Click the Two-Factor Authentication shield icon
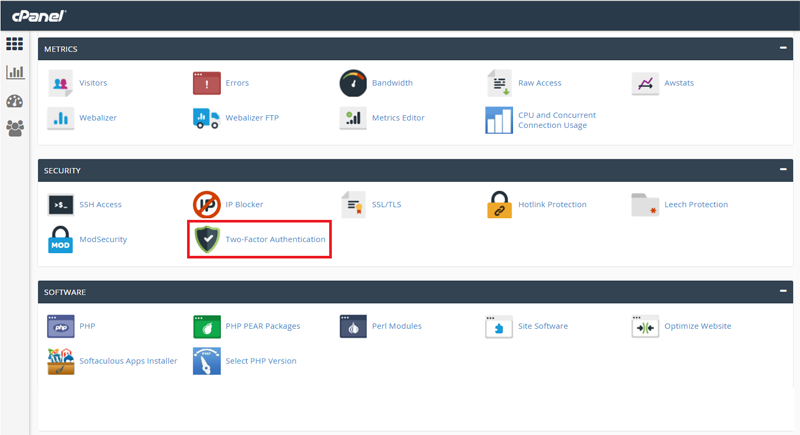 pyautogui.click(x=207, y=240)
